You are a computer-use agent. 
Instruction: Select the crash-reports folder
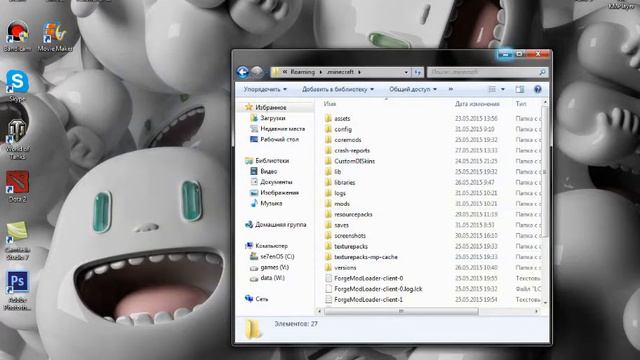[x=352, y=150]
